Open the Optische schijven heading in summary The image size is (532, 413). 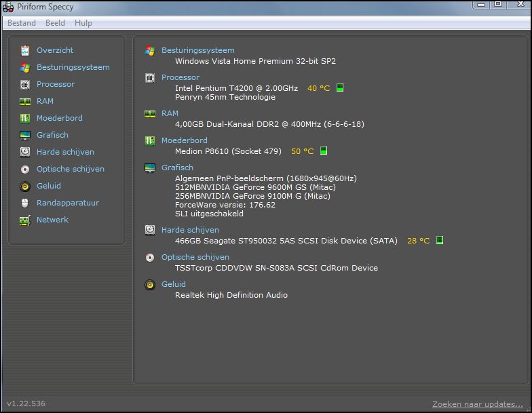[x=195, y=257]
